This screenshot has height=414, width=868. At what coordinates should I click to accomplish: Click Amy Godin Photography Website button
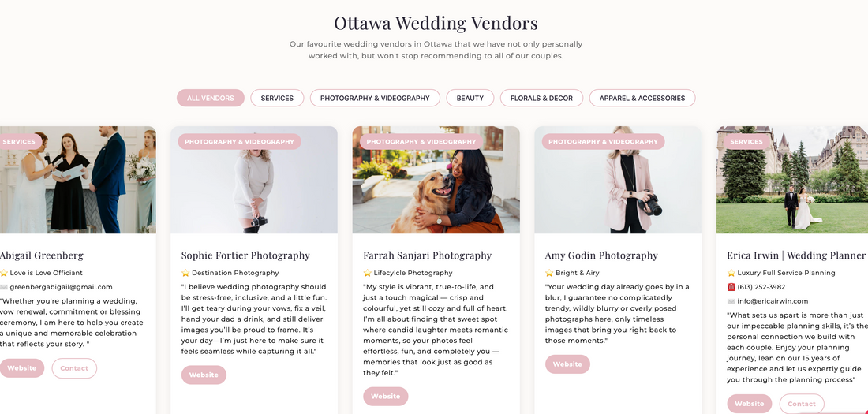click(x=567, y=364)
